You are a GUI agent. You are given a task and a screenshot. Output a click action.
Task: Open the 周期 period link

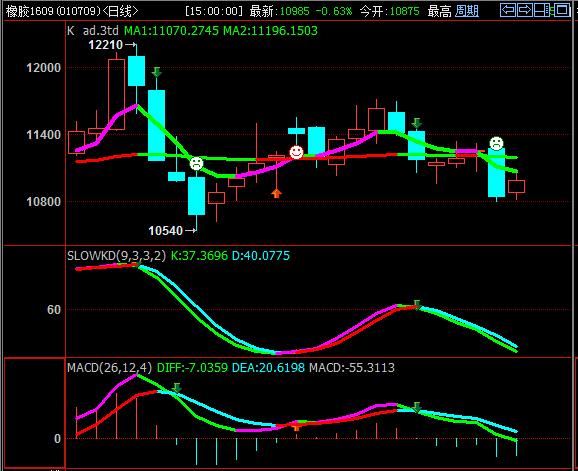click(x=467, y=11)
